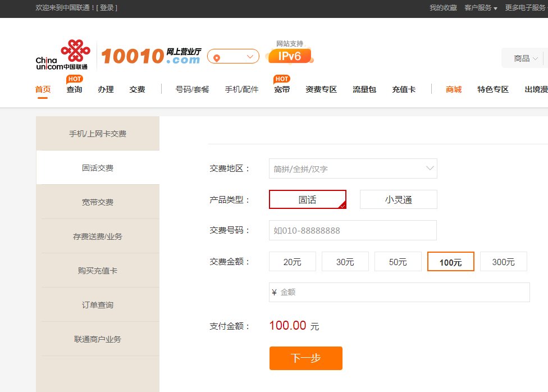Open 充值卡 recharge card section
Screen dimensions: 548x392
point(404,89)
